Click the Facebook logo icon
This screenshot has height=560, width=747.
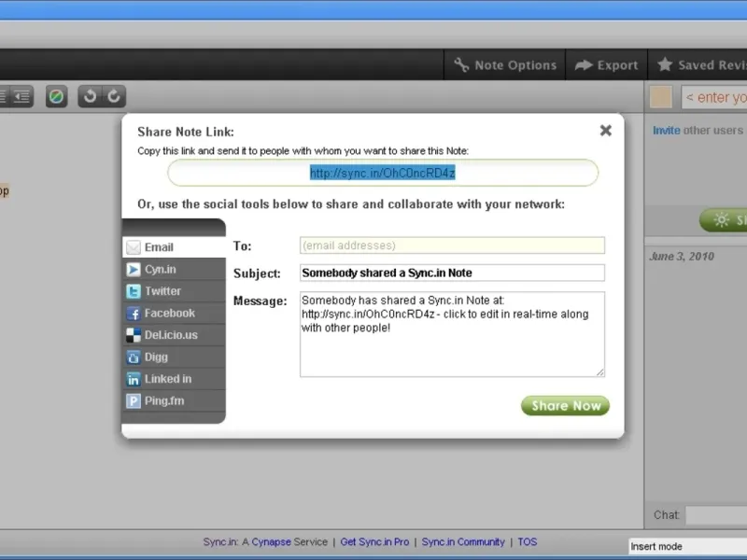pos(134,314)
